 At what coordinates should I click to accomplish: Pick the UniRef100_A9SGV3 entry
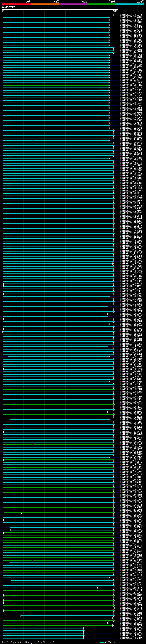131,68
